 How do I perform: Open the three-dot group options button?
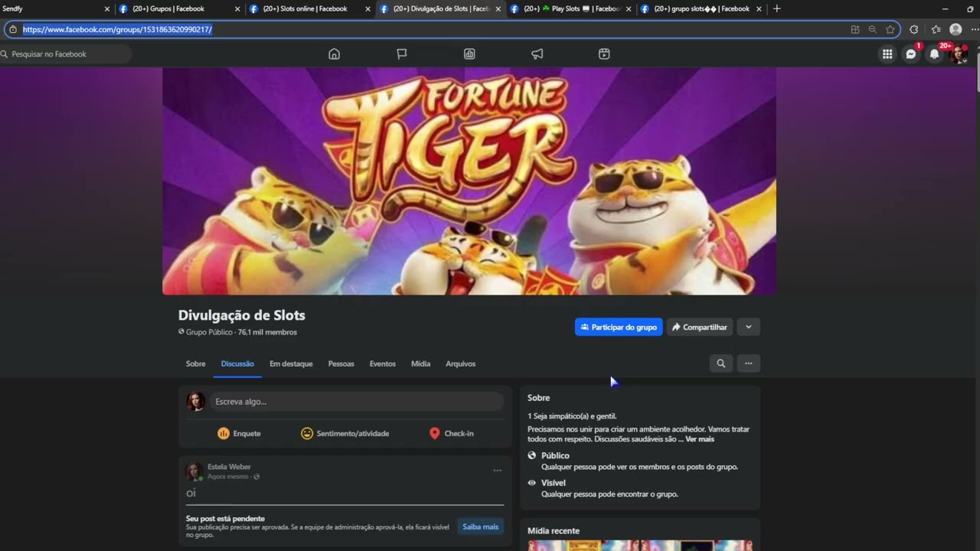pos(748,364)
